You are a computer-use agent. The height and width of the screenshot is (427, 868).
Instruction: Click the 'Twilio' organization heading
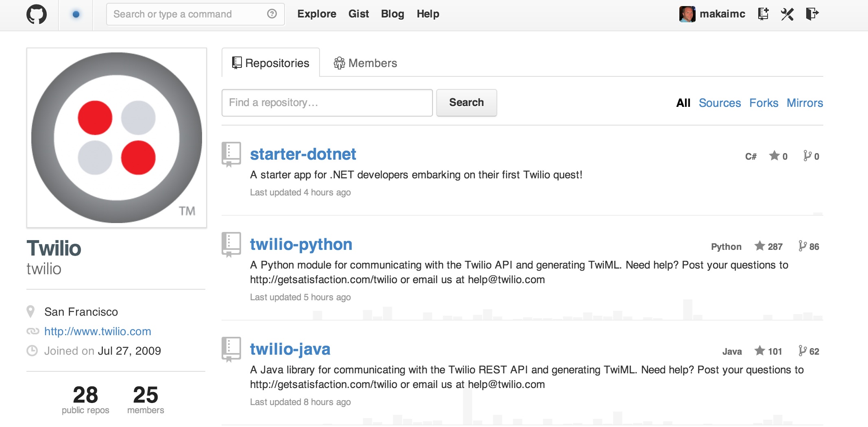click(x=54, y=248)
